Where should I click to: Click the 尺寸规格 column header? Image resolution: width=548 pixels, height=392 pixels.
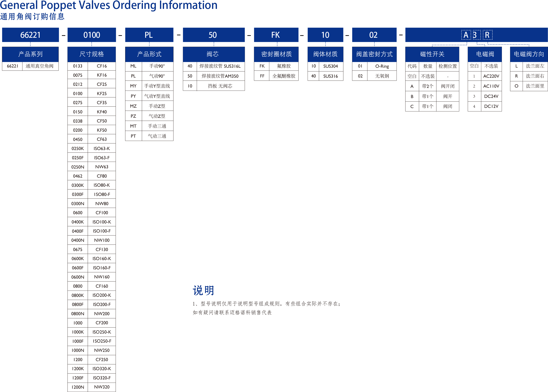[91, 54]
